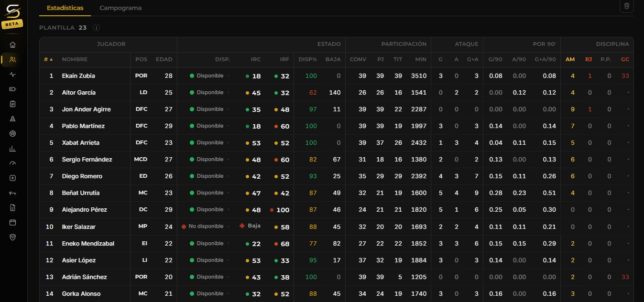
Task: Sort table by NOMBRE column header
Action: (x=75, y=60)
